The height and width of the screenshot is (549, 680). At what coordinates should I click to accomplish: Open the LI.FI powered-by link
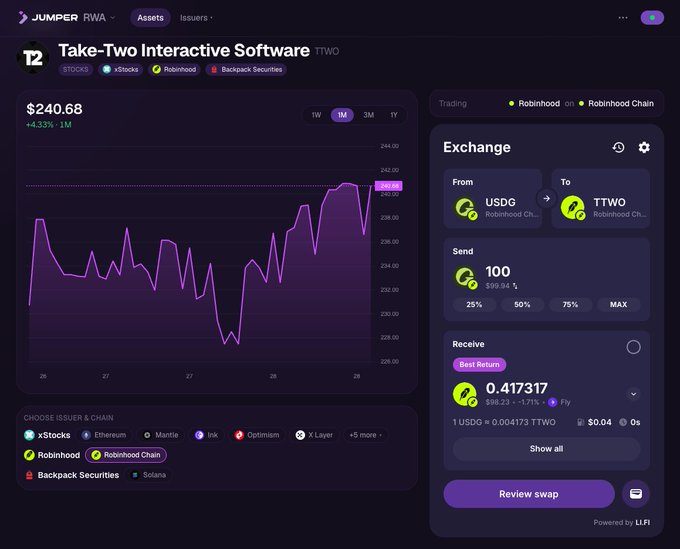pyautogui.click(x=642, y=523)
